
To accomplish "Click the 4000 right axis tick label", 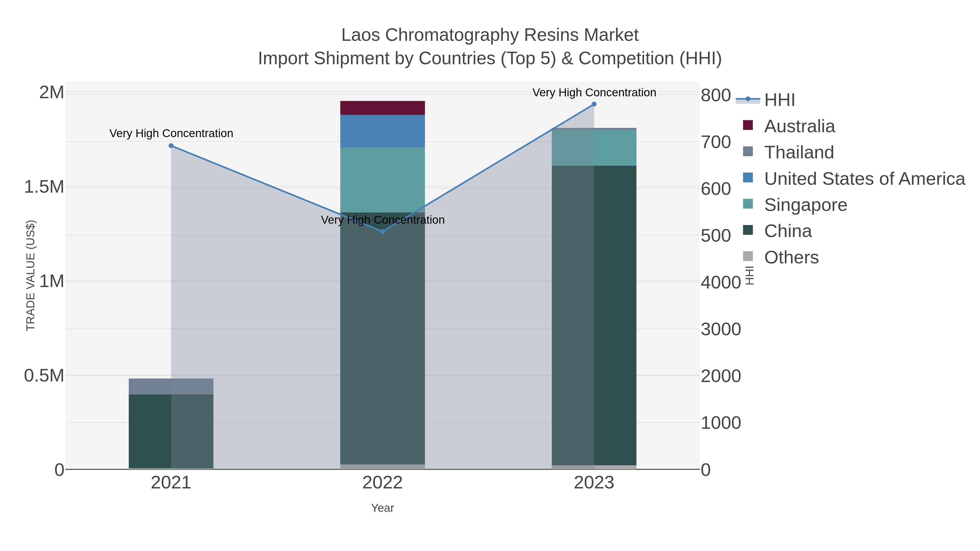I will pyautogui.click(x=721, y=282).
